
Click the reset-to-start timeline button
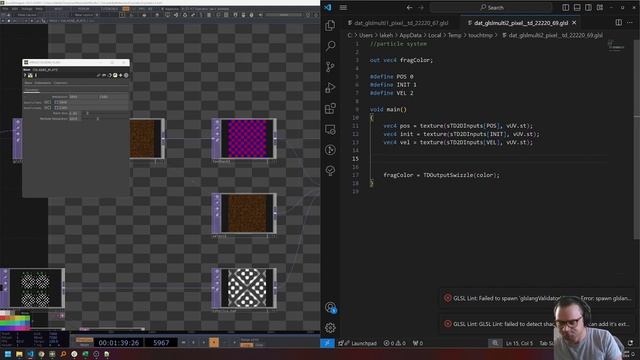(x=184, y=342)
